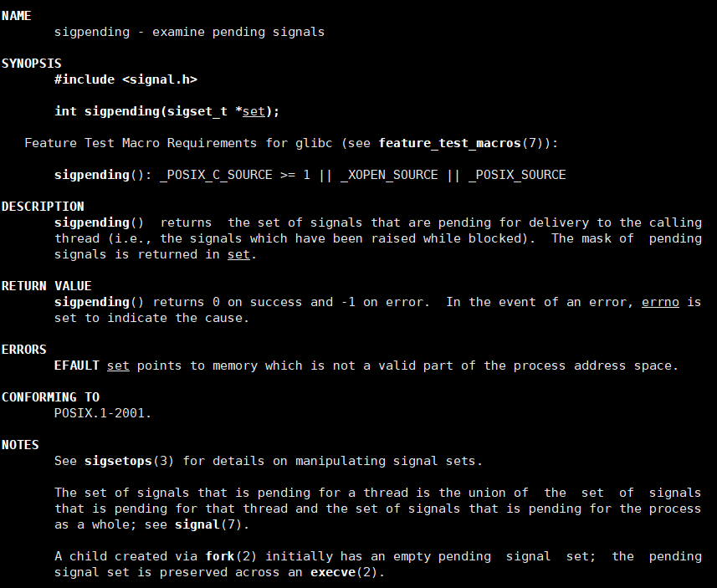Click the CONFORMING TO heading
Image resolution: width=717 pixels, height=588 pixels.
click(x=51, y=397)
